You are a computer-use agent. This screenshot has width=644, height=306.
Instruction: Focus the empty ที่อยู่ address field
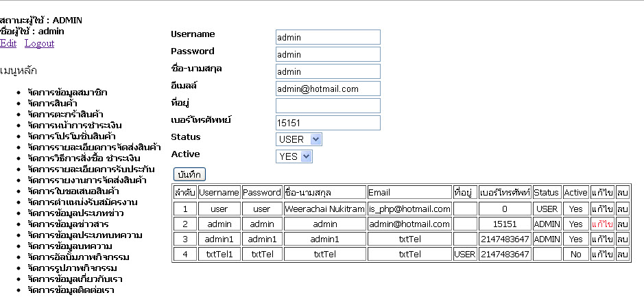click(328, 106)
